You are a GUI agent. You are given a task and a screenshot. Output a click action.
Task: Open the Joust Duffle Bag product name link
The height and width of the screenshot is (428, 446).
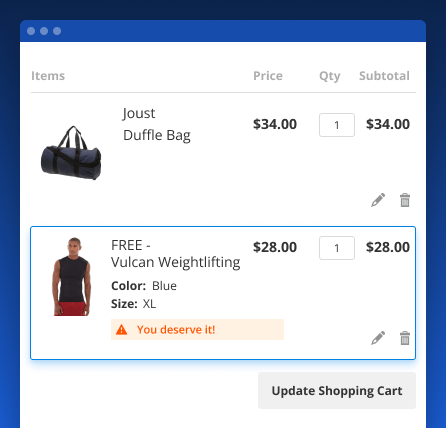[x=156, y=124]
